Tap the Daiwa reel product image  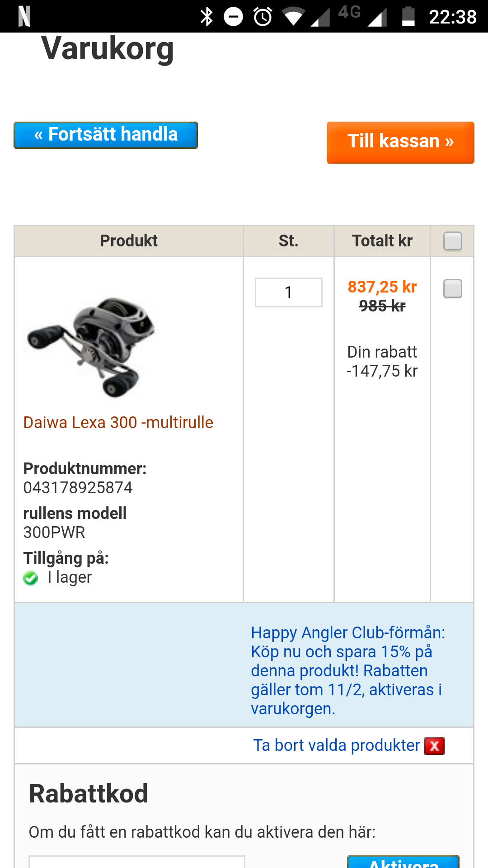click(x=91, y=346)
